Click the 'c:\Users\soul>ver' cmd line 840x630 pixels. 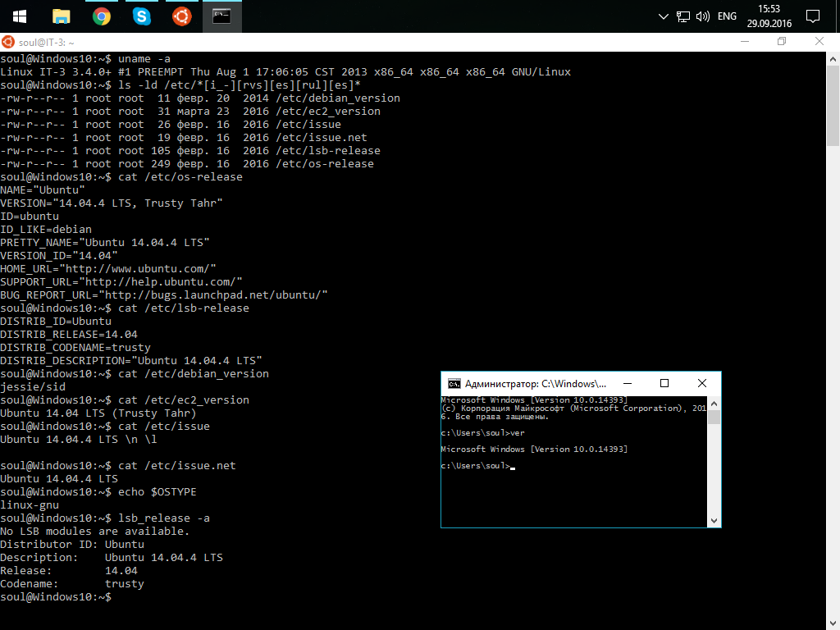482,433
